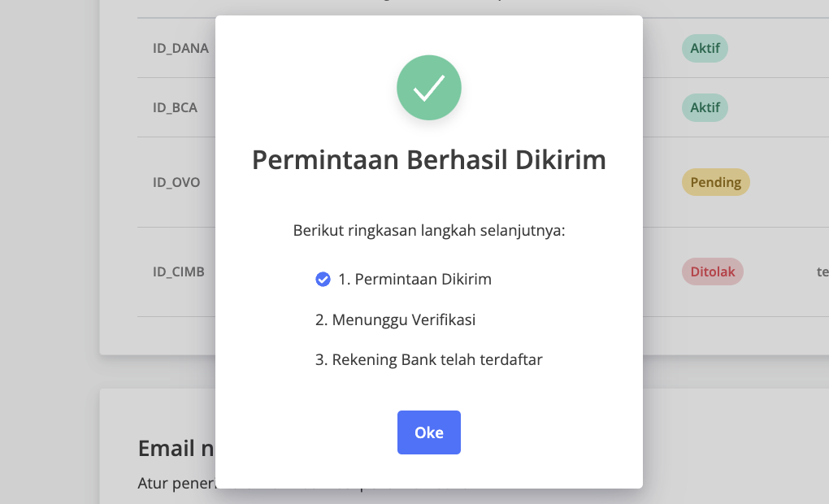829x504 pixels.
Task: Select step 2 Menunggu Verifikasi
Action: coord(396,319)
